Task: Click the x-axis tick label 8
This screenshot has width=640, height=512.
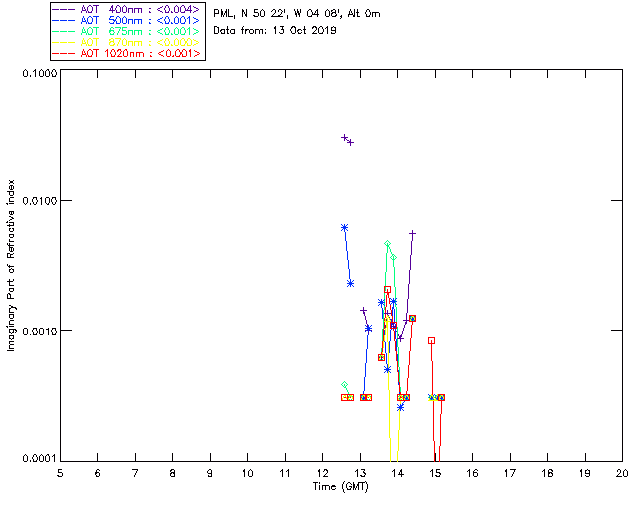Action: click(x=173, y=473)
